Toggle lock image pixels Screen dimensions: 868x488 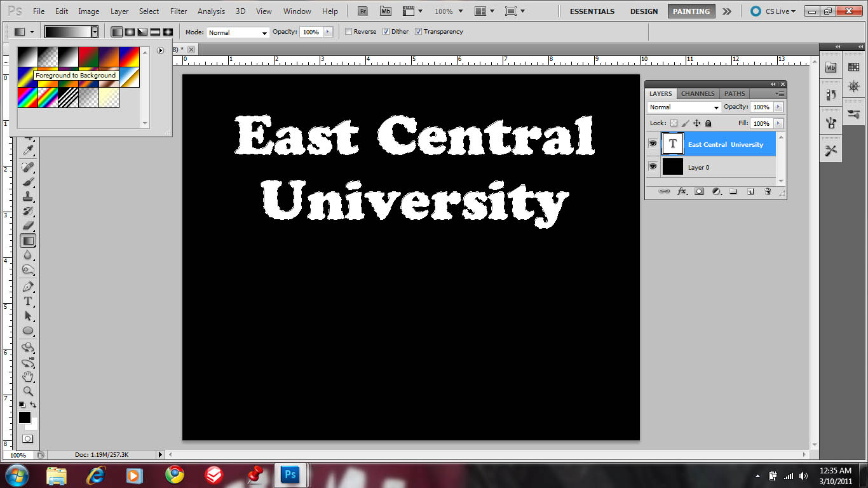(x=685, y=123)
